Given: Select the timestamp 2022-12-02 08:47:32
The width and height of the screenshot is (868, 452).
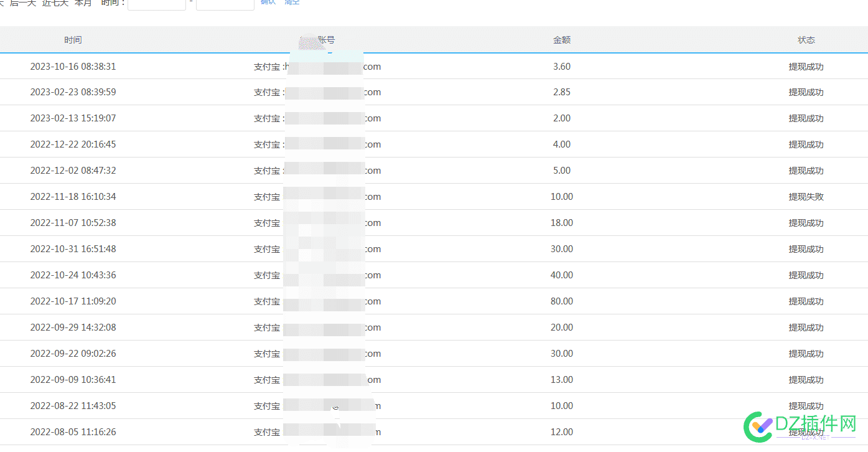Looking at the screenshot, I should click(73, 171).
